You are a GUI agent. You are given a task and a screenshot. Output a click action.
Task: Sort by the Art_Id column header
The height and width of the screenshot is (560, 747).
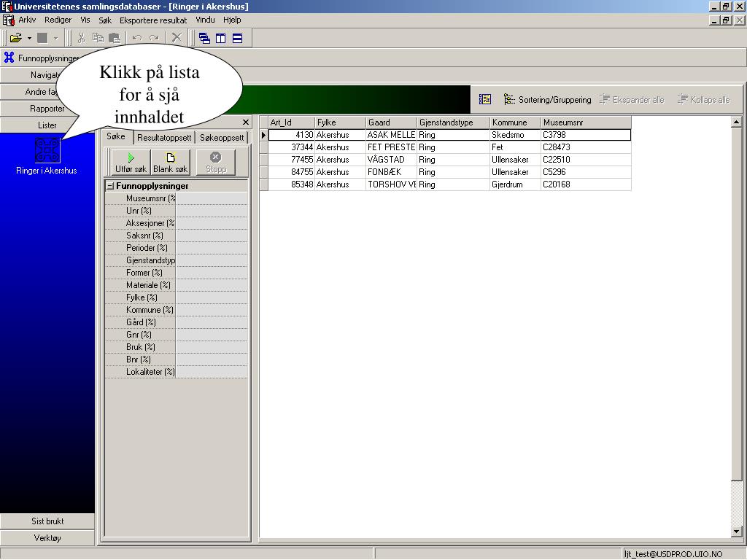(292, 122)
